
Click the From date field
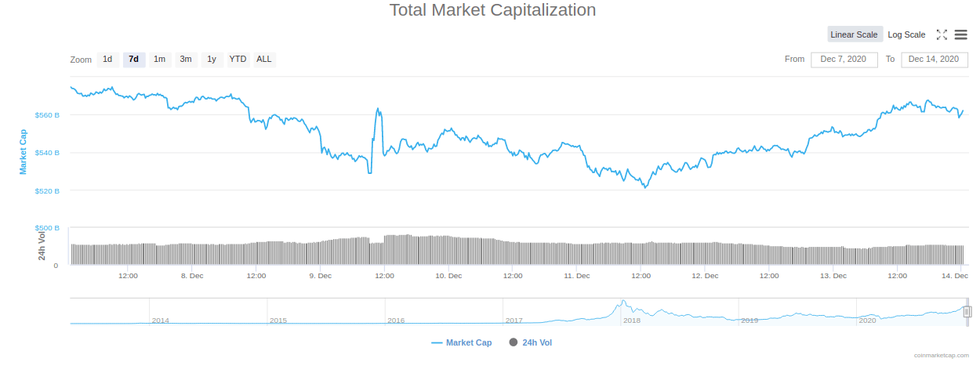pyautogui.click(x=844, y=60)
